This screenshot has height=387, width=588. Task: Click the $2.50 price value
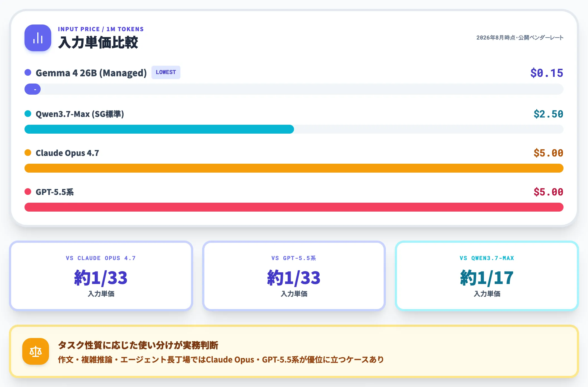pyautogui.click(x=548, y=114)
